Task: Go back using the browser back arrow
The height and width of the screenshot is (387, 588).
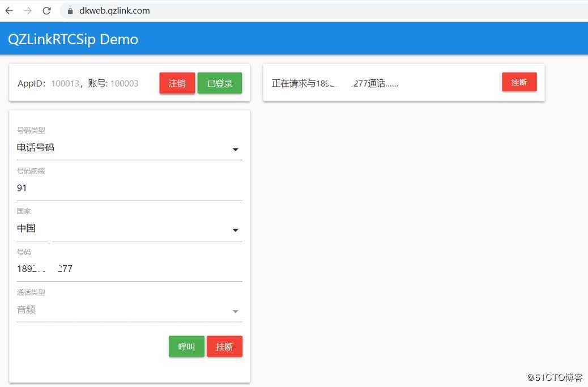Action: (10, 11)
